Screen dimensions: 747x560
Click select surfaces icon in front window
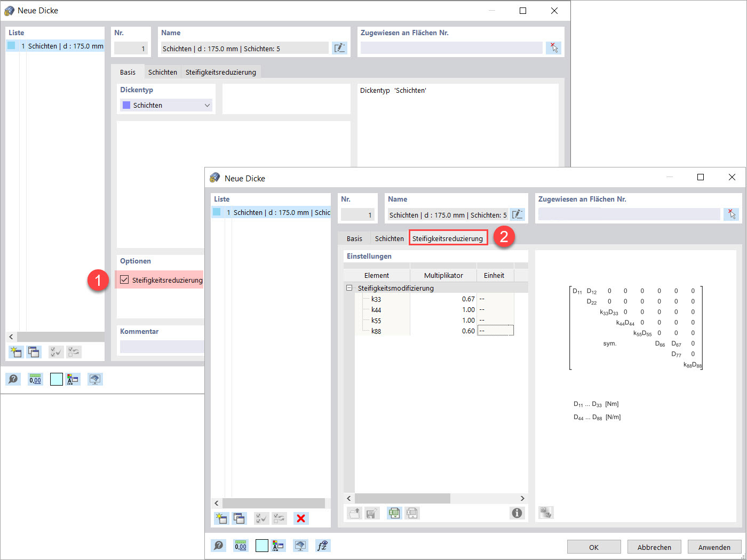[732, 214]
